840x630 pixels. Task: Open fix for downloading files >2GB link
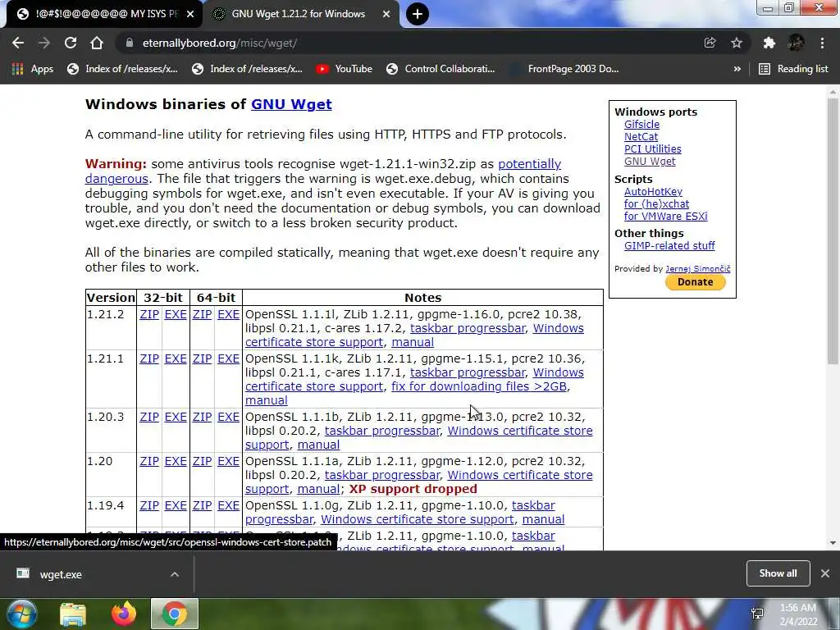(x=479, y=387)
